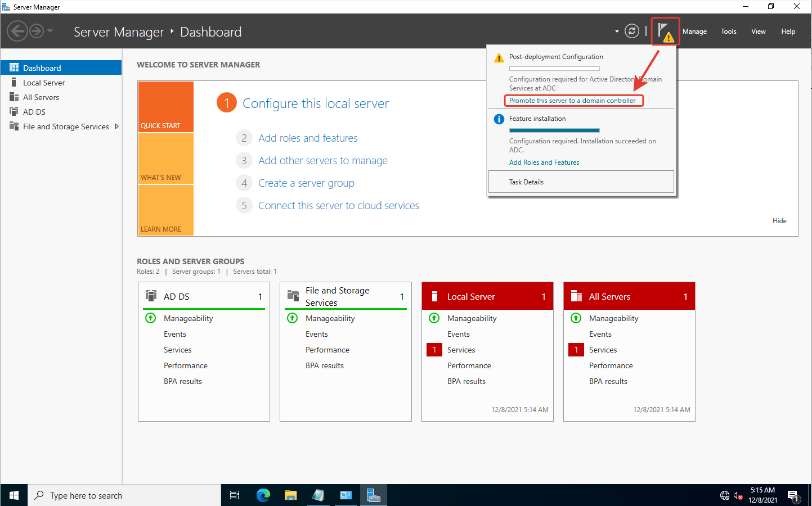Click the File and Storage Services tile icon
812x506 pixels.
(293, 296)
